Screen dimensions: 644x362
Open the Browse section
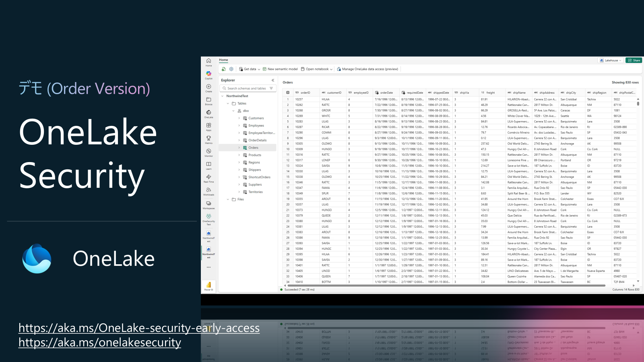[x=208, y=101]
